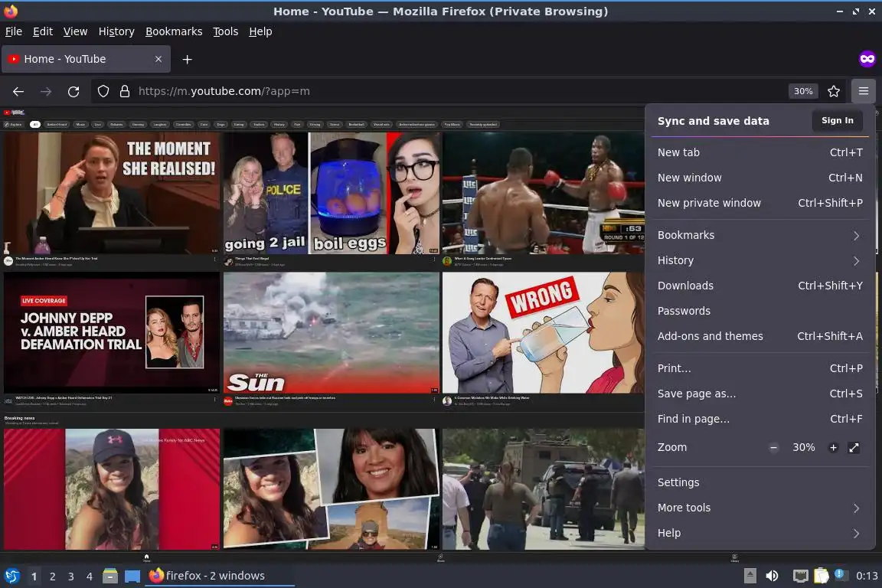Screen dimensions: 882x588
Task: Click the address bar URL field
Action: click(x=439, y=91)
